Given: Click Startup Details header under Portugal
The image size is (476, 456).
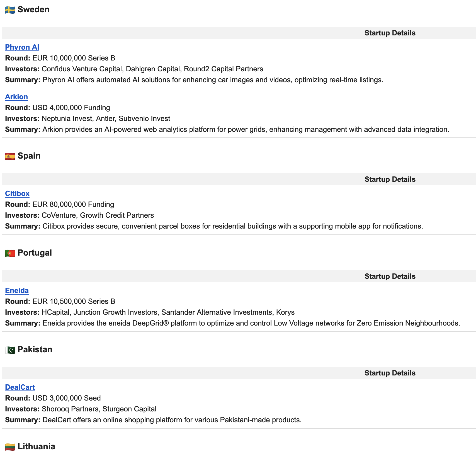Looking at the screenshot, I should click(390, 276).
